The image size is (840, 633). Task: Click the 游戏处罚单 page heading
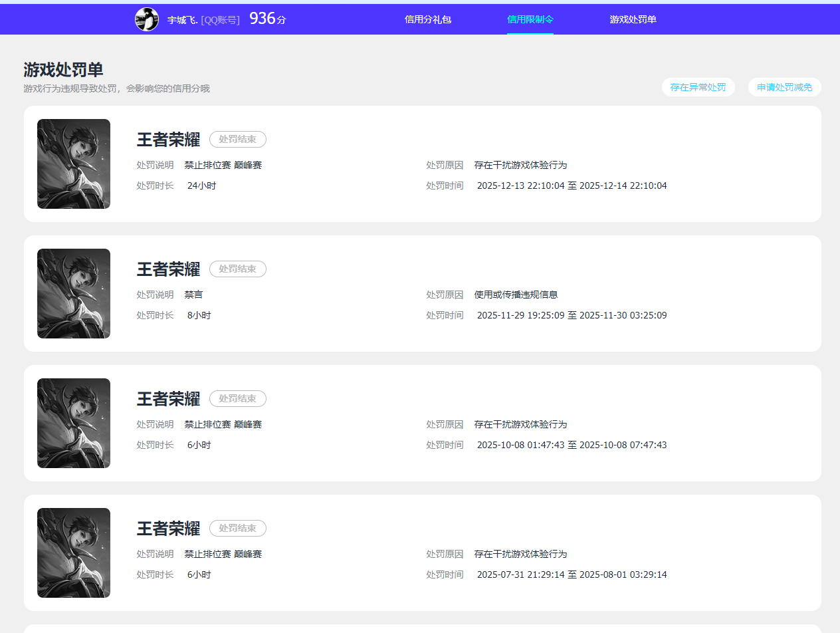tap(63, 70)
